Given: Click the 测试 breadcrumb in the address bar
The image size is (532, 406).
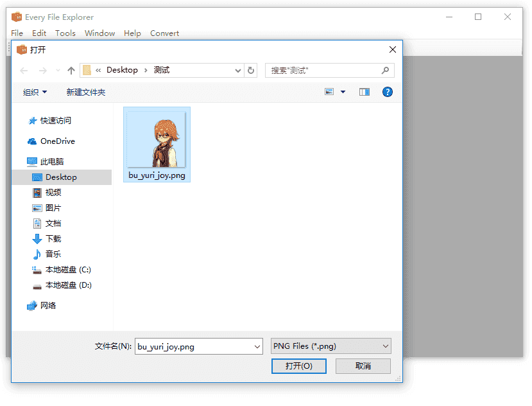Looking at the screenshot, I should [x=162, y=70].
